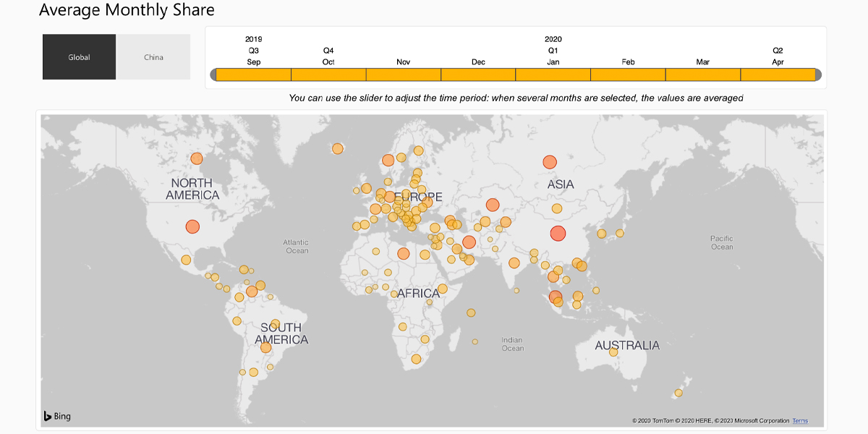Pick the Dec timeline segment
The width and height of the screenshot is (868, 434).
click(x=478, y=75)
